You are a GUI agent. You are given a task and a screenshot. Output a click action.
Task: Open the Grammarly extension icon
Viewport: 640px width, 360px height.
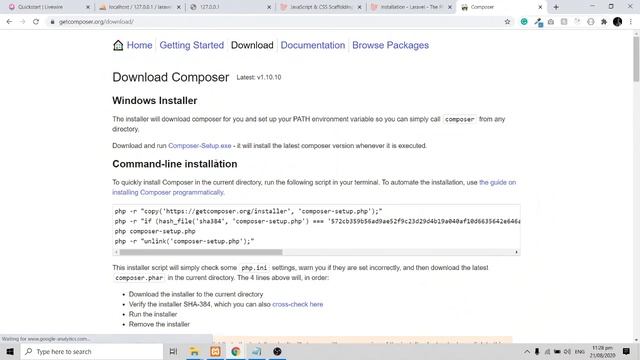click(x=524, y=22)
